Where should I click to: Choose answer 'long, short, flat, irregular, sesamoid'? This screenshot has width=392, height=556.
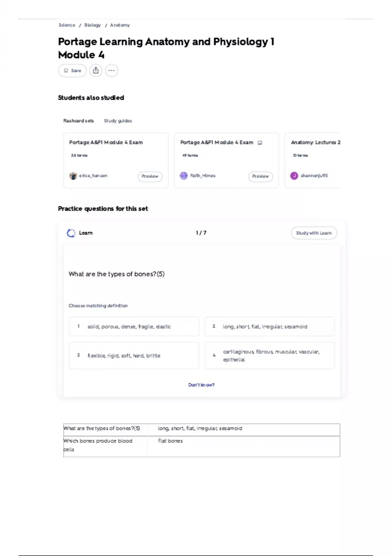(x=269, y=326)
